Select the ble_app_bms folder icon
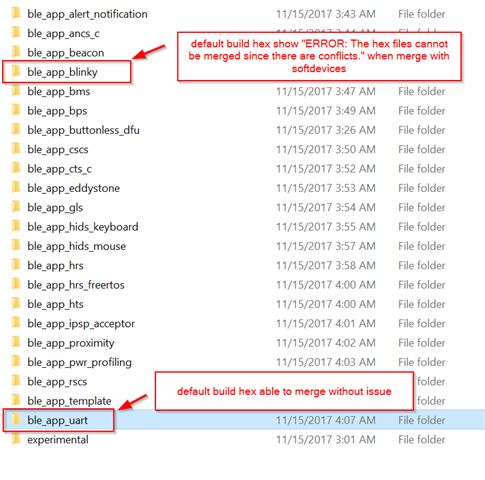The width and height of the screenshot is (485, 480). (x=15, y=91)
